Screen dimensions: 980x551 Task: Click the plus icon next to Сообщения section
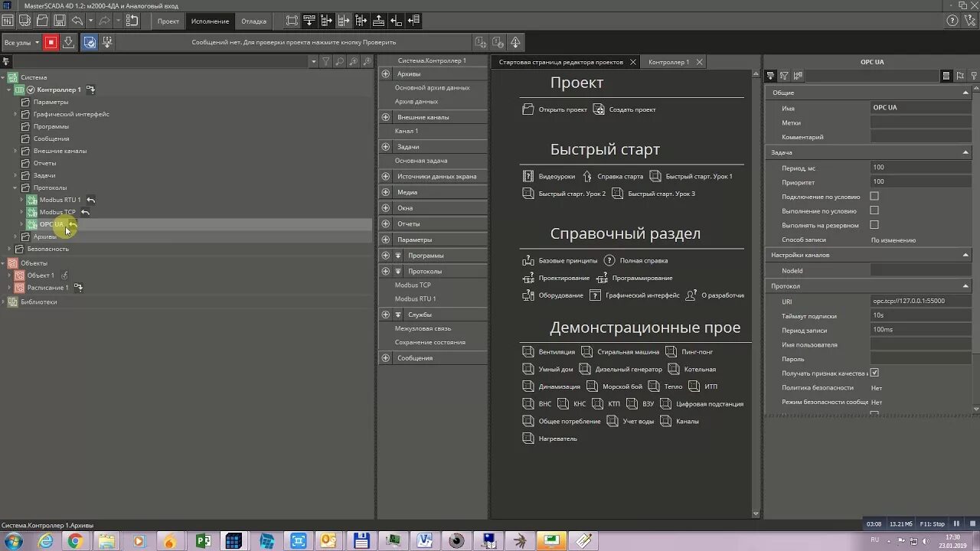386,358
